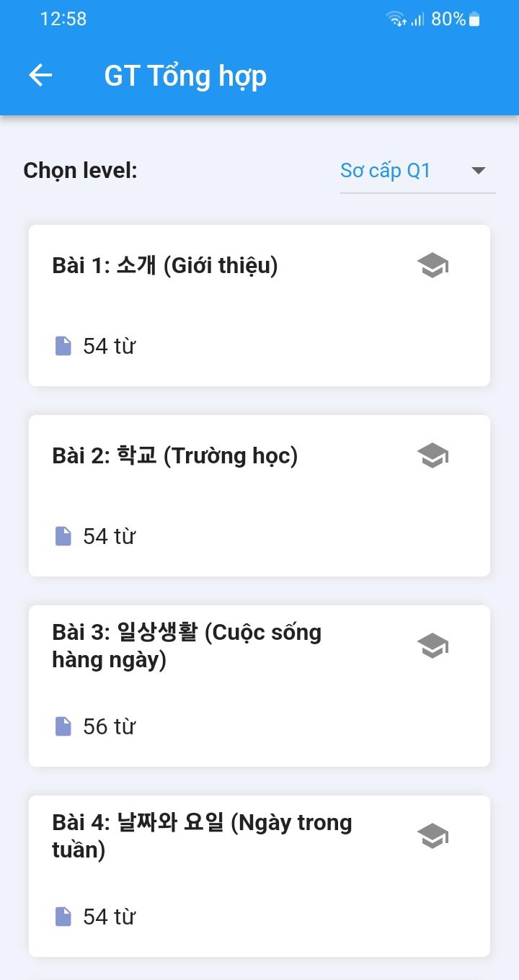This screenshot has width=519, height=980.
Task: Tap document icon in Bài 4 card
Action: pos(63,917)
